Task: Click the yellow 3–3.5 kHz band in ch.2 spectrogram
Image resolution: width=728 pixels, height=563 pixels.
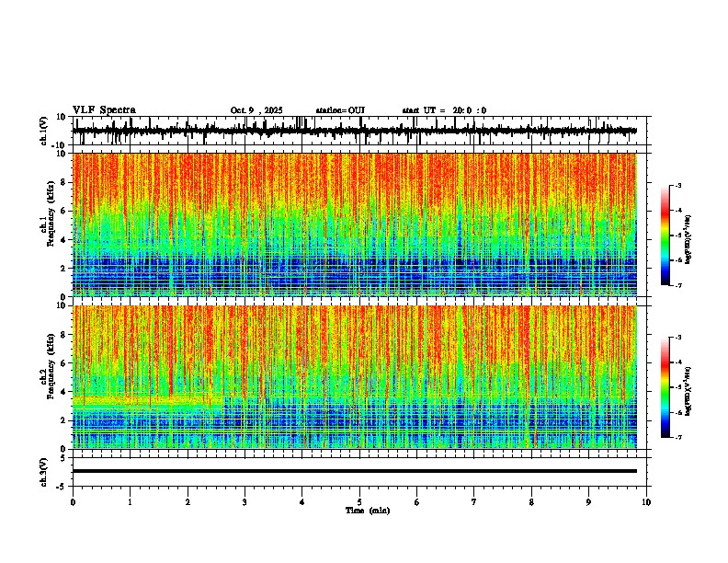Action: pyautogui.click(x=148, y=401)
